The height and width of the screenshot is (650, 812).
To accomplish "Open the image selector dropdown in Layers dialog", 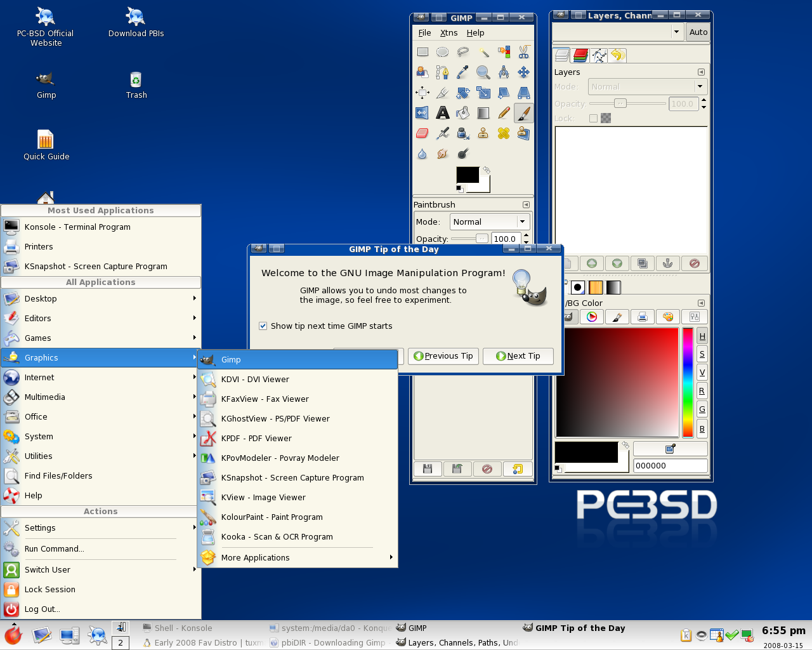I will (617, 32).
